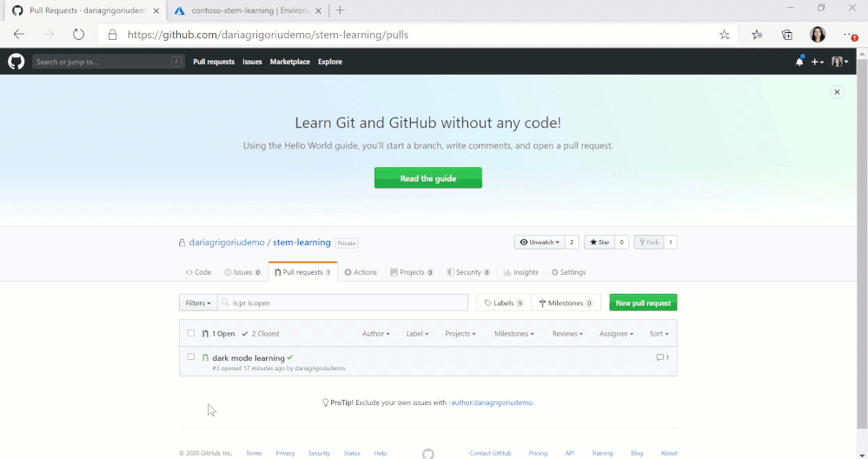Screen dimensions: 868x459
Task: Open browser settings and more menu
Action: point(850,35)
